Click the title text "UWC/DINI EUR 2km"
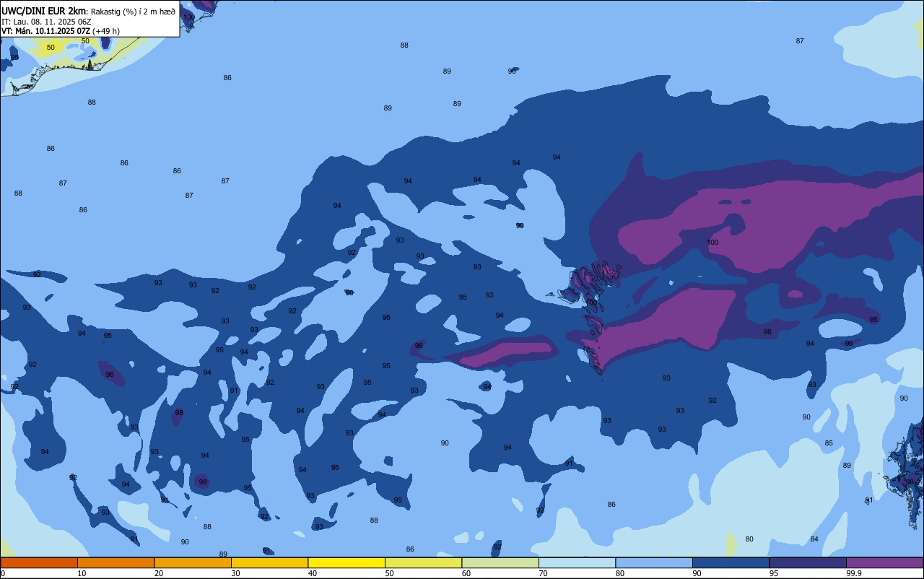This screenshot has width=924, height=579. pyautogui.click(x=44, y=11)
